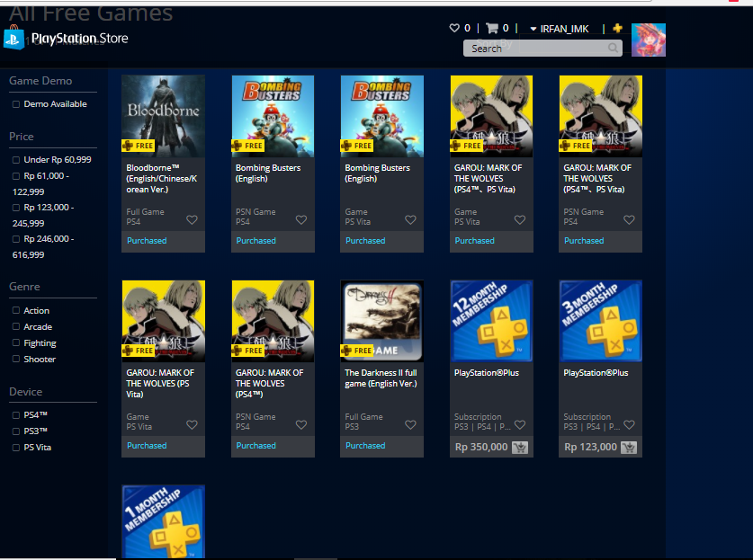Viewport: 753px width, 560px height.
Task: Open the Bloodborne™ title link
Action: click(162, 179)
